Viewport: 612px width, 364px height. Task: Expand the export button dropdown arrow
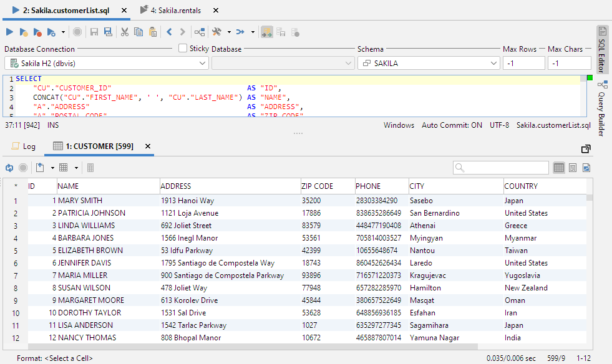click(x=52, y=168)
